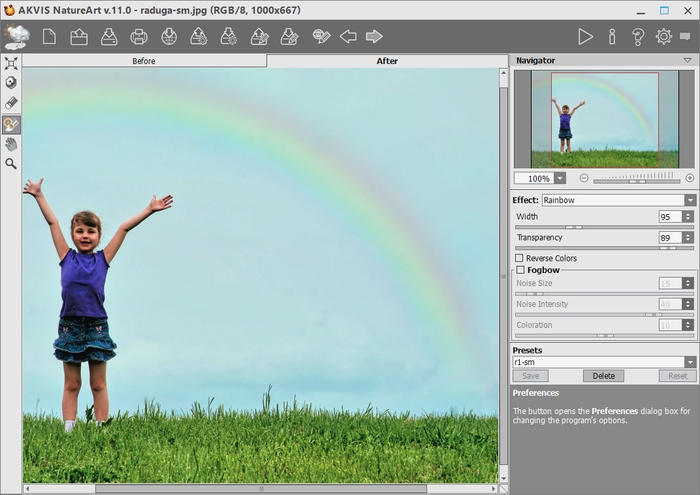Screen dimensions: 700x495
Task: Click the Coloration stepper arrows
Action: (x=688, y=325)
